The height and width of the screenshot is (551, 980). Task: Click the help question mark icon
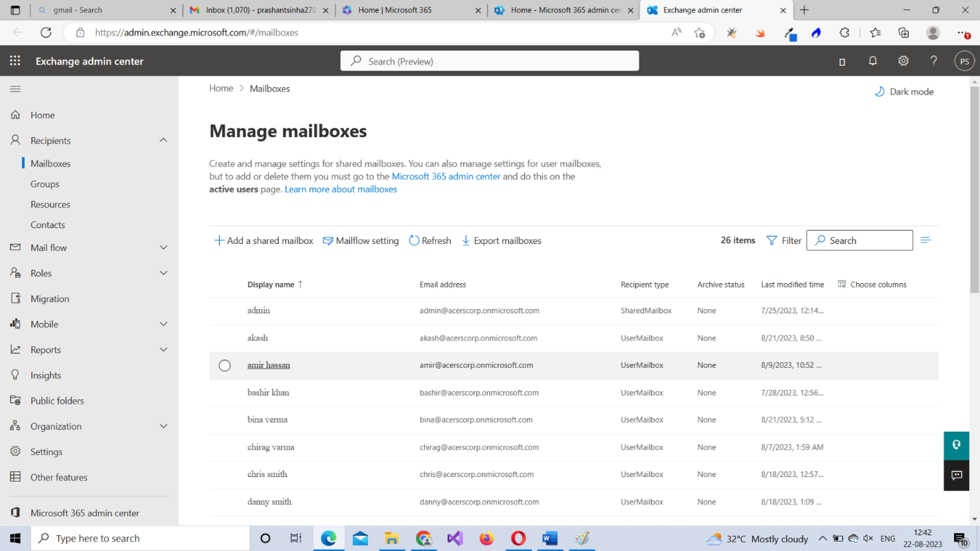[933, 61]
